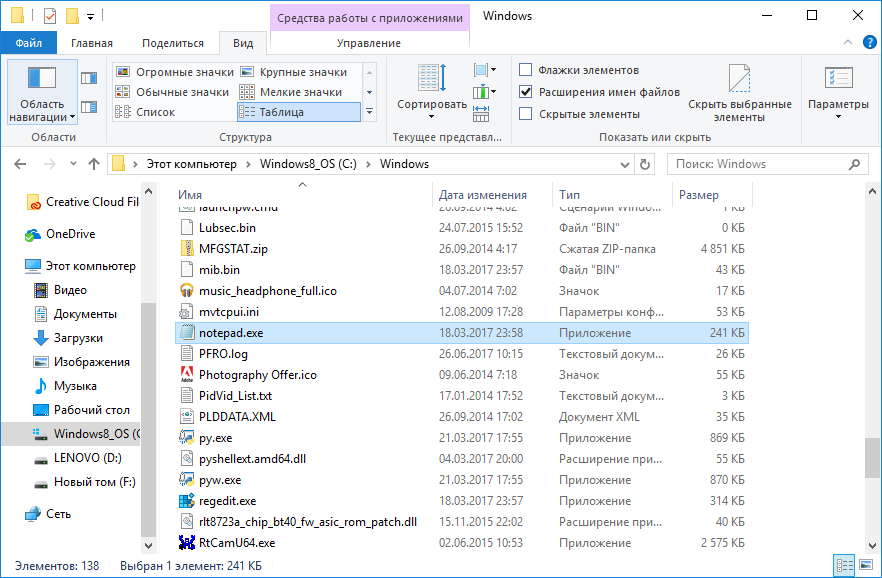Select the Photography Offer.ico Adobe icon
The height and width of the screenshot is (578, 882).
point(186,374)
